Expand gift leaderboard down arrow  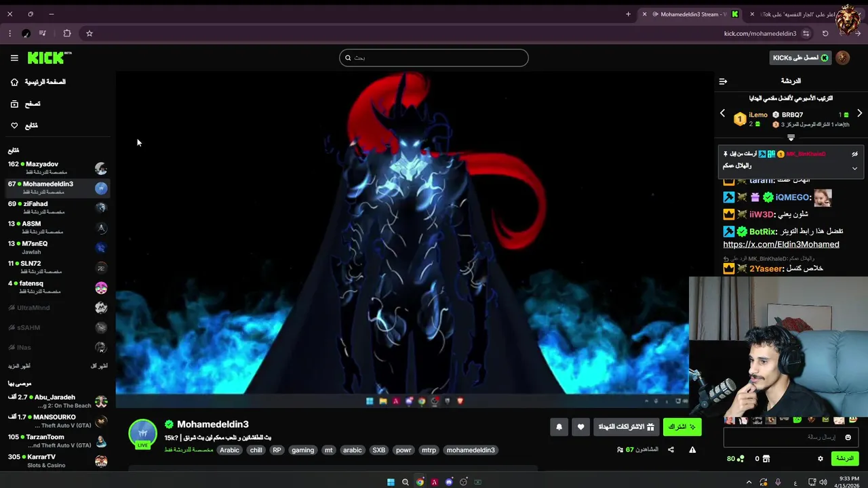tap(791, 138)
